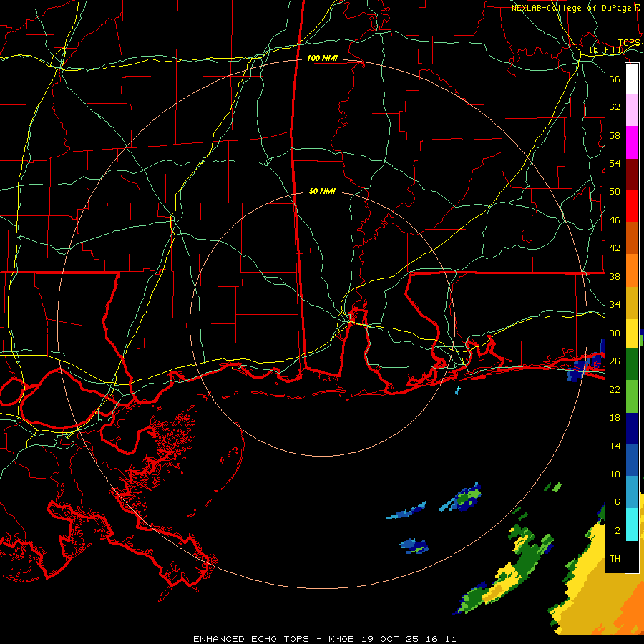Screen dimensions: 644x644
Task: Click the 6 value on the legend
Action: click(x=617, y=502)
